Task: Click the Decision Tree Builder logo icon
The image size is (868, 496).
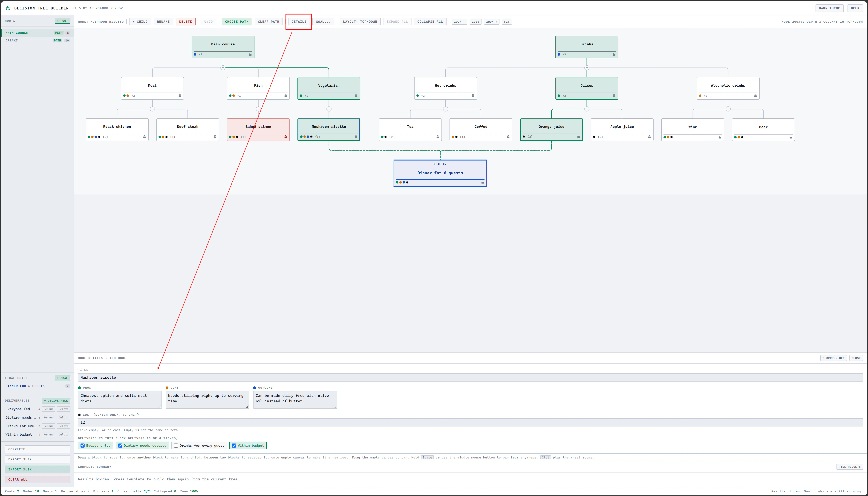Action: tap(8, 8)
